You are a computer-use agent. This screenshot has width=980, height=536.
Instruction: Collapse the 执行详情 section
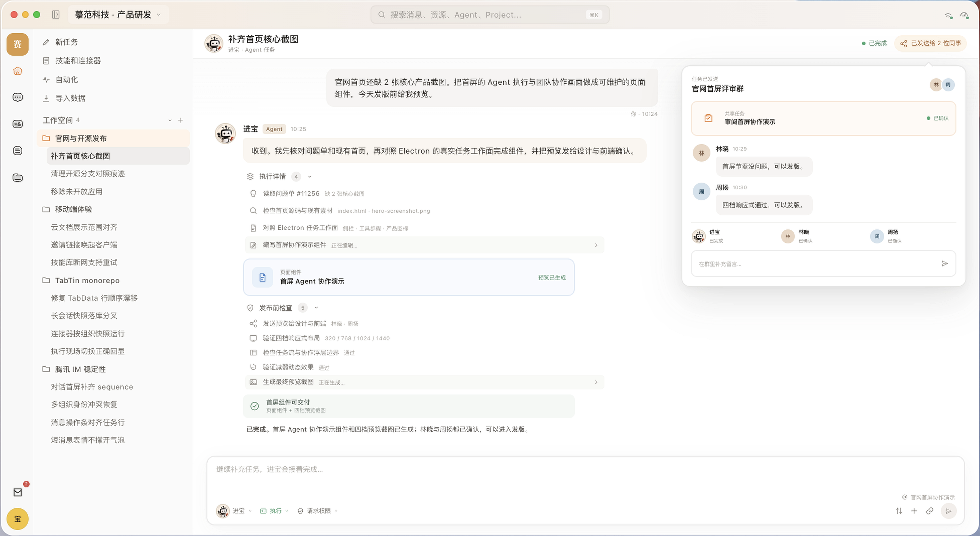(310, 176)
